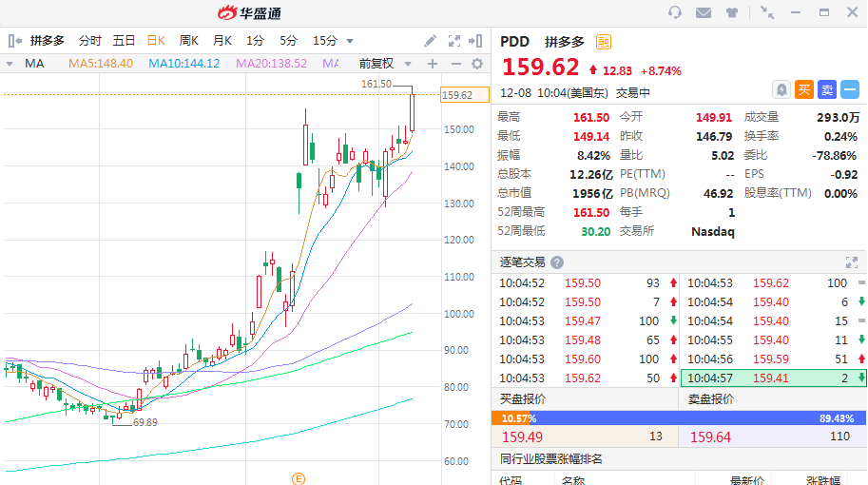The width and height of the screenshot is (868, 485).
Task: Click the earnings E marker on chart
Action: [x=299, y=479]
